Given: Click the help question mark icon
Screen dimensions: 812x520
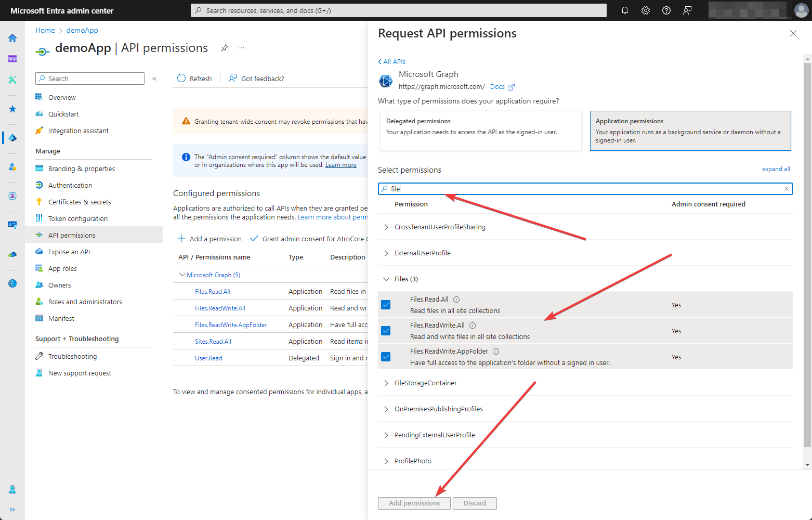Looking at the screenshot, I should click(666, 10).
